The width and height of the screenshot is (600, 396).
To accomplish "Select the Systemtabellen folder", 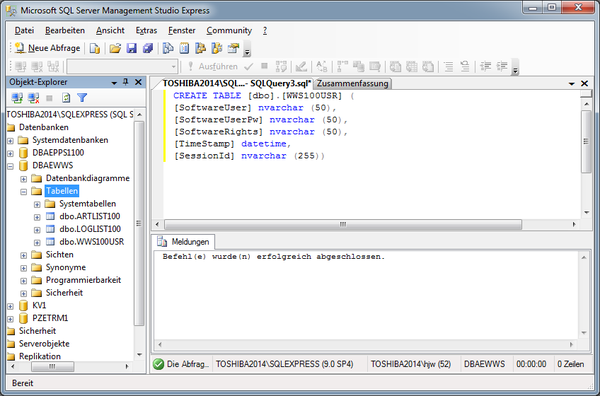I will coord(87,204).
